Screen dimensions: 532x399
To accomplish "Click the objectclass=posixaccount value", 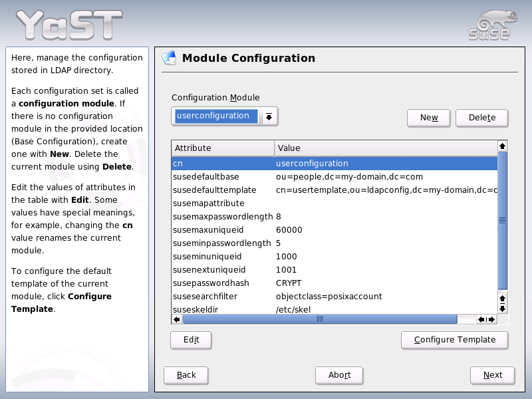I will (x=329, y=296).
